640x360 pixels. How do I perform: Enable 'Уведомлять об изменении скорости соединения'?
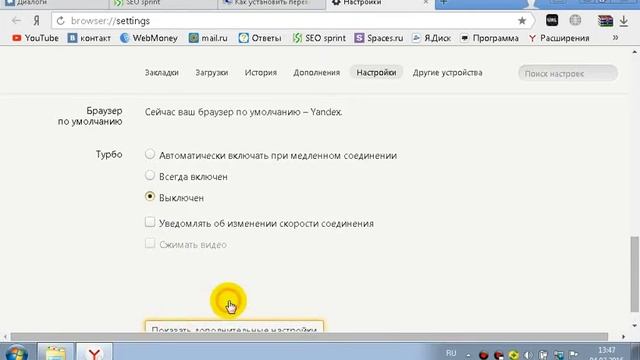click(x=150, y=222)
